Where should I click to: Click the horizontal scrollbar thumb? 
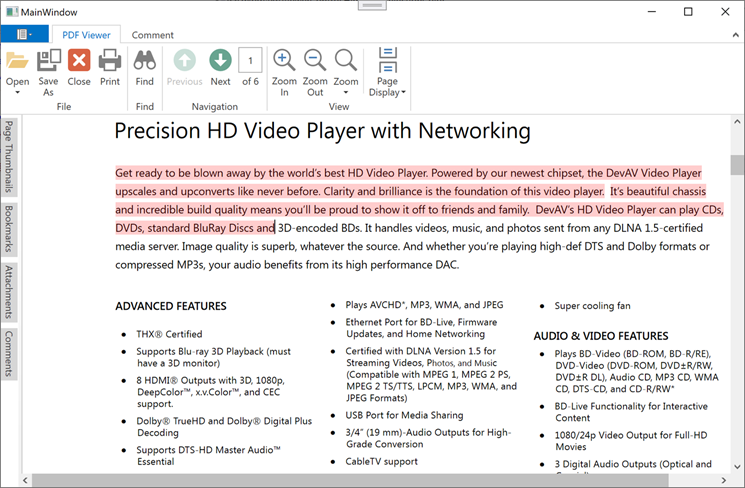click(350, 480)
